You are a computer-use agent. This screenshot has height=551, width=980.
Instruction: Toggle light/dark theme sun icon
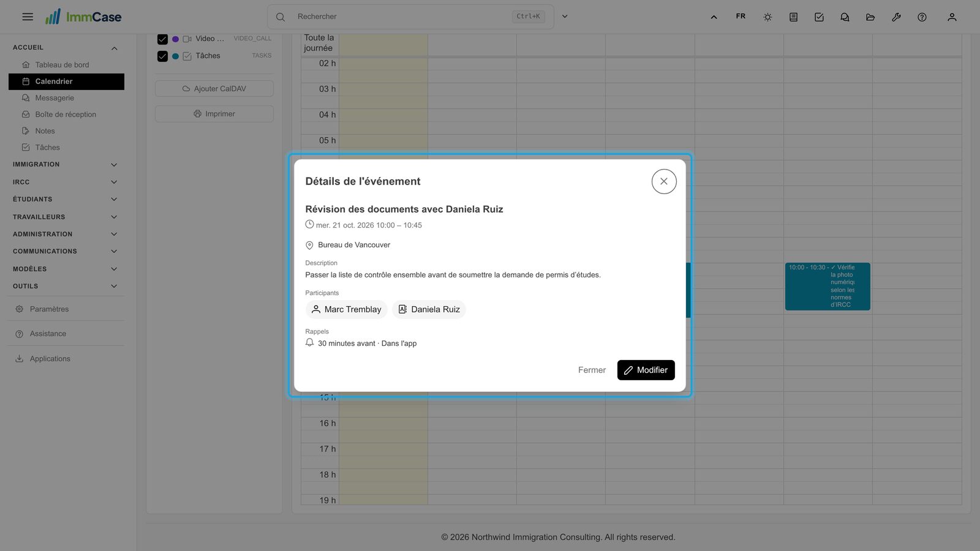767,17
